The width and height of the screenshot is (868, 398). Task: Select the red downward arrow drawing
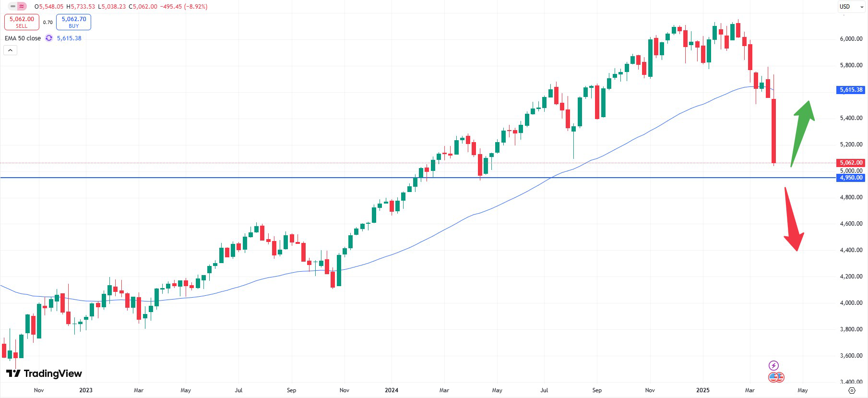[x=793, y=222]
